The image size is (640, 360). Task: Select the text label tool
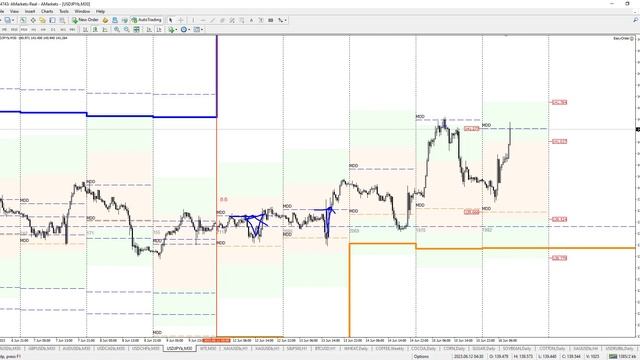pos(261,20)
